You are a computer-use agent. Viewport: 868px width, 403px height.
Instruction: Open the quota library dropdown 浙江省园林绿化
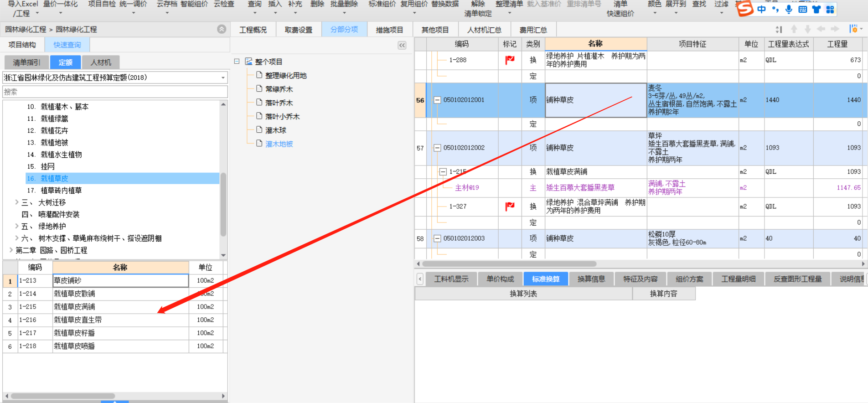tap(223, 77)
